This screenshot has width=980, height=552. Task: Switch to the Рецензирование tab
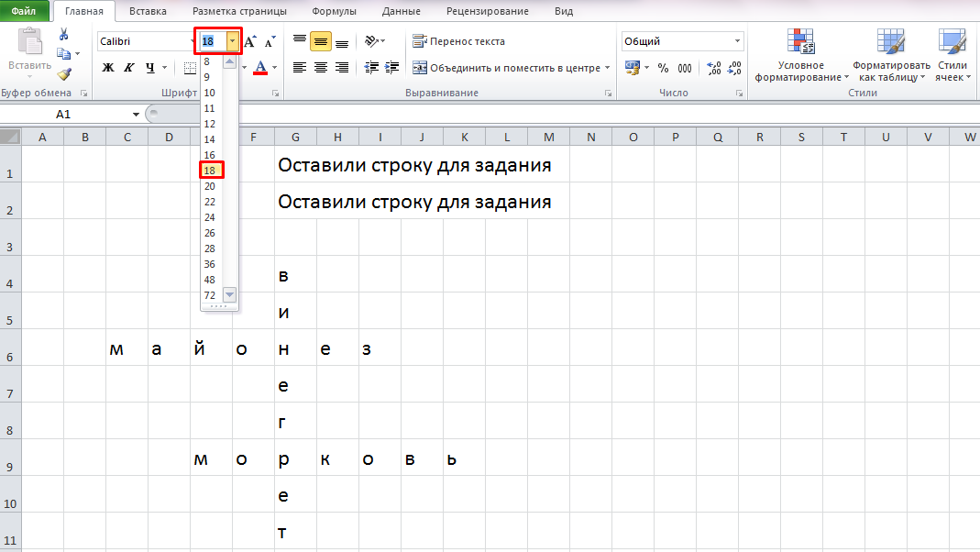(x=488, y=11)
